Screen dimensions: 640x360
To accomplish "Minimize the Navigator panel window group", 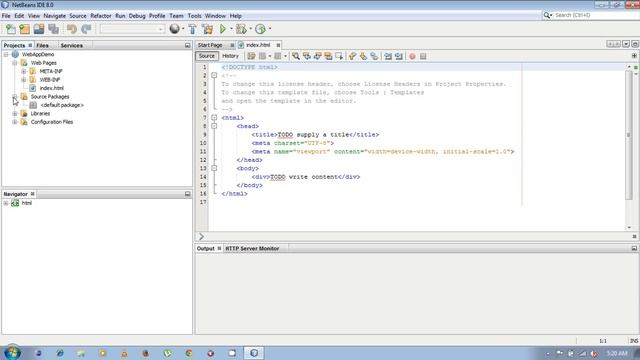I will (188, 194).
